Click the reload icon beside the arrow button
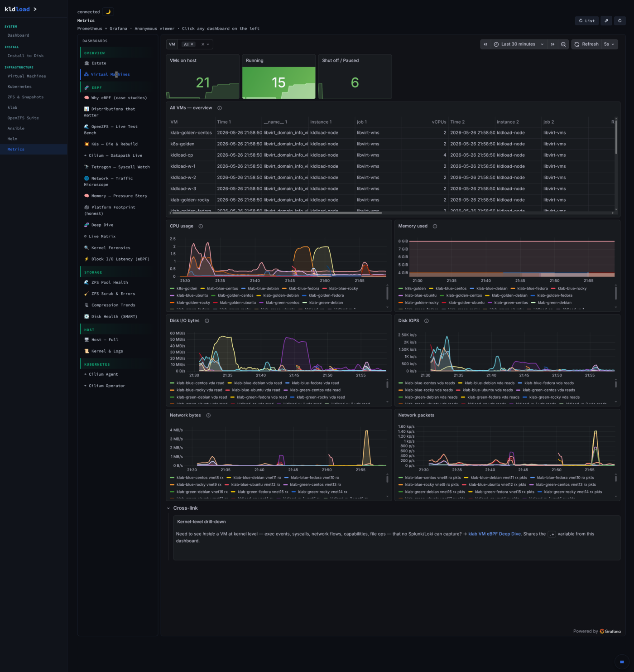 (620, 20)
